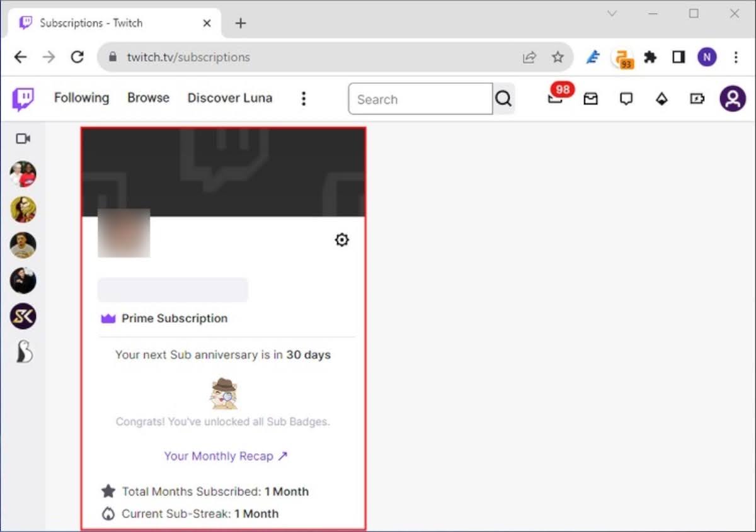Click the blurred channel profile picture
Viewport: 756px width, 532px height.
(x=124, y=232)
